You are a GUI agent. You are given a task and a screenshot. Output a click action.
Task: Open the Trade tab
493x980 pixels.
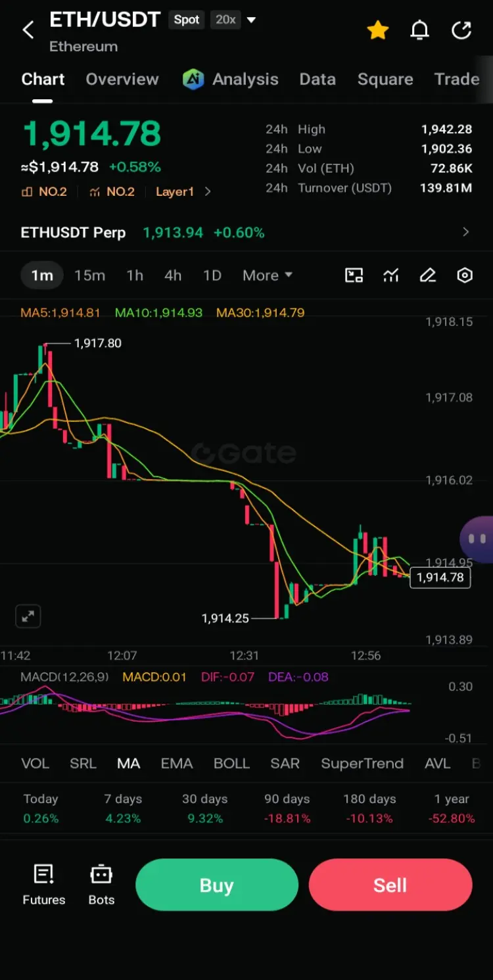pos(457,80)
